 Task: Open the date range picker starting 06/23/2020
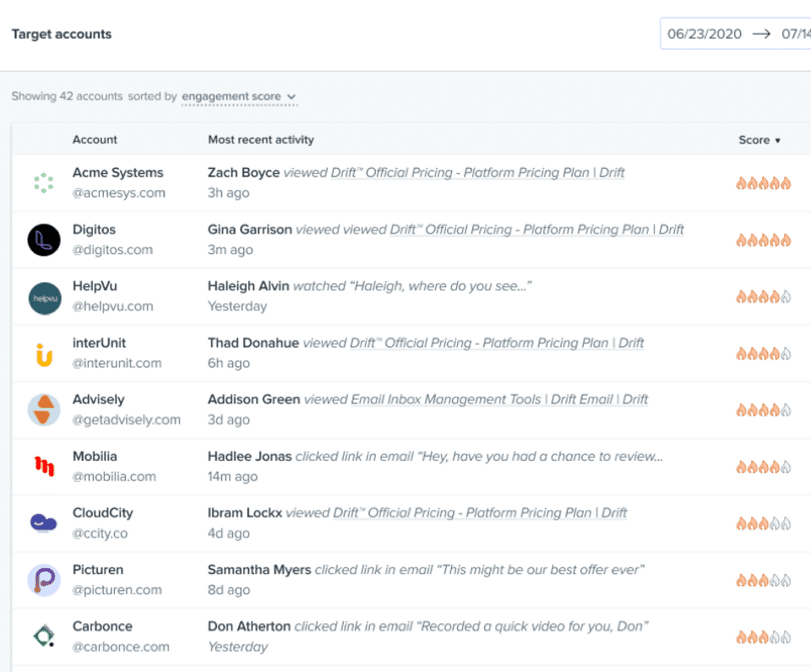point(736,34)
